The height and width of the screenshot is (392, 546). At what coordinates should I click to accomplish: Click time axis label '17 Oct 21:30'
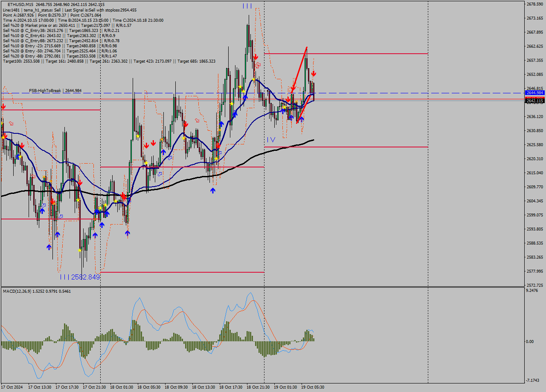pyautogui.click(x=94, y=387)
